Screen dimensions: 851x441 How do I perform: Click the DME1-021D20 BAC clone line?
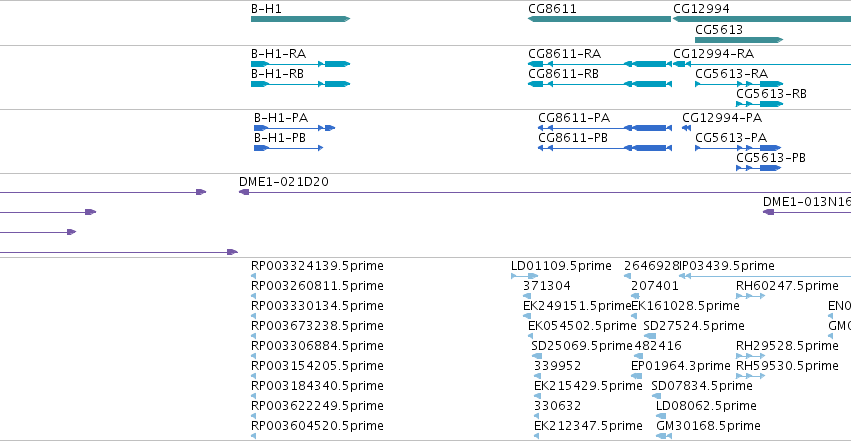(545, 192)
